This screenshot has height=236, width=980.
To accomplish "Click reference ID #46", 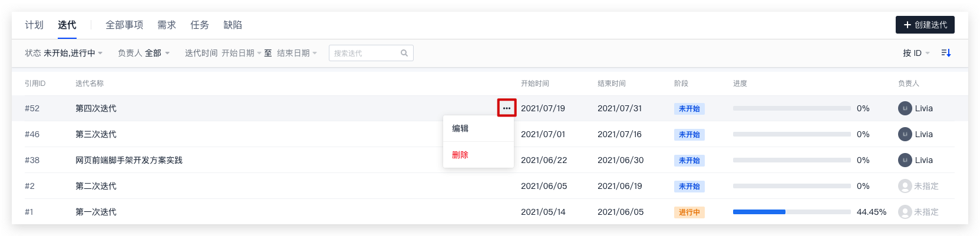I will pos(32,134).
